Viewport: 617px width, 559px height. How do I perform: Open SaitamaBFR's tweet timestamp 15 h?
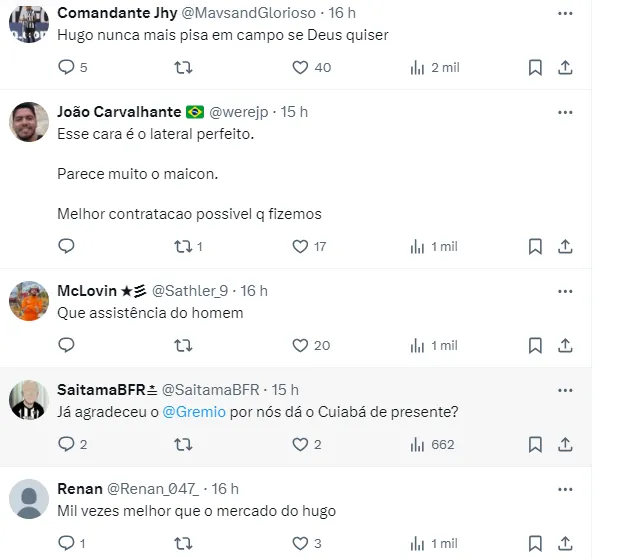[285, 390]
